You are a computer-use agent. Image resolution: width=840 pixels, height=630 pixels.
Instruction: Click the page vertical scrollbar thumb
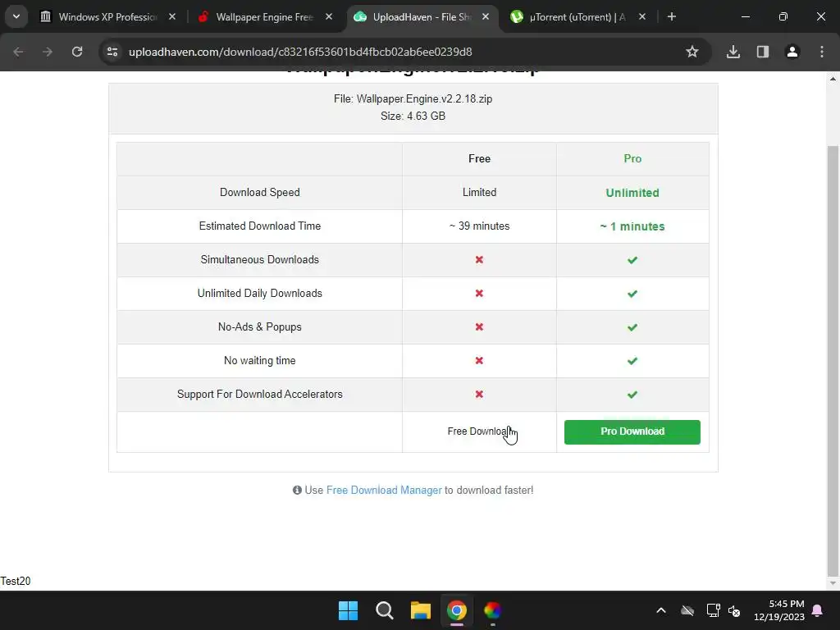click(x=833, y=360)
